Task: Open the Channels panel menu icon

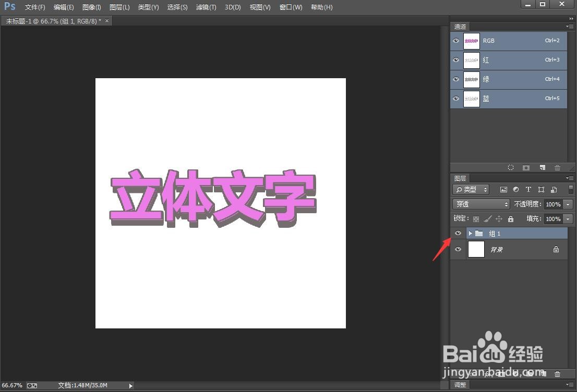Action: tap(569, 27)
